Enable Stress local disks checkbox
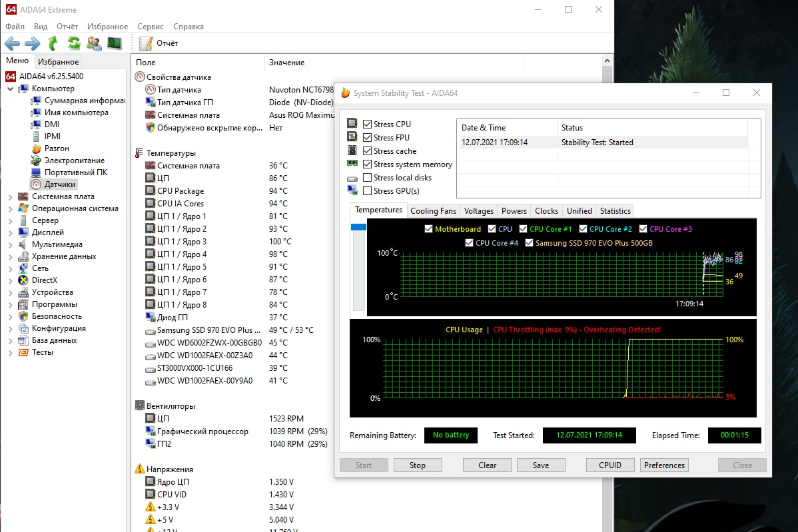Image resolution: width=798 pixels, height=532 pixels. click(368, 178)
